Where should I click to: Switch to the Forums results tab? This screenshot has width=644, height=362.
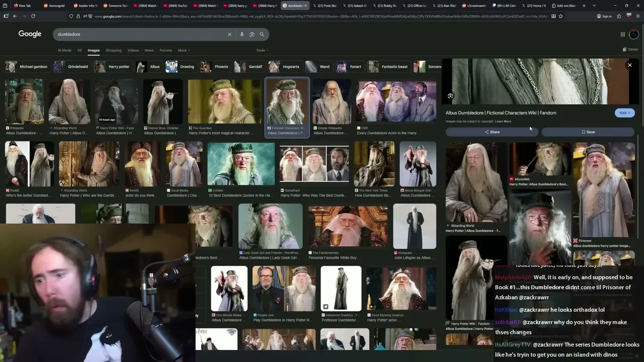tap(166, 50)
